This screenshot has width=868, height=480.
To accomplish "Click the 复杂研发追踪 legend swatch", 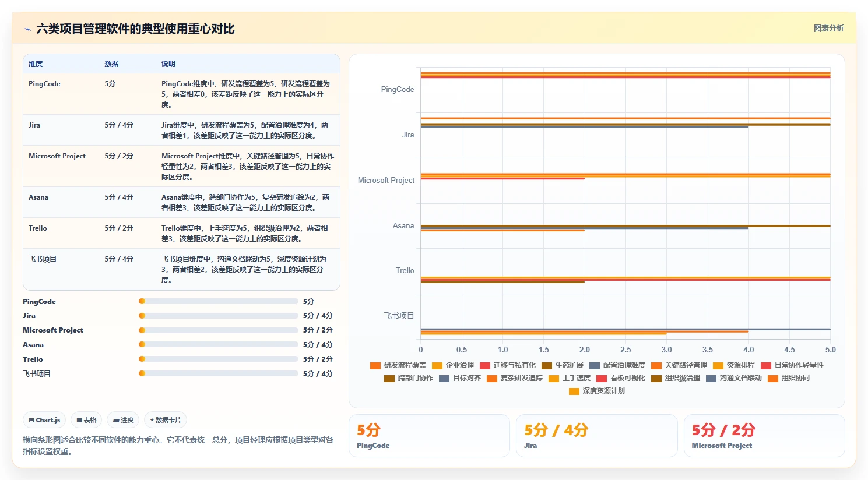I will 492,378.
